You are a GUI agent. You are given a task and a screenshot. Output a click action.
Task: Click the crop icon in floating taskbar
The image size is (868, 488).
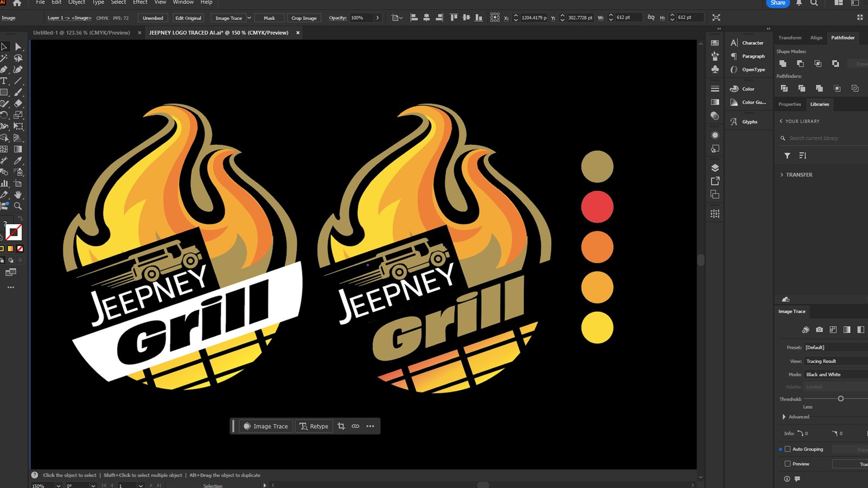point(341,426)
